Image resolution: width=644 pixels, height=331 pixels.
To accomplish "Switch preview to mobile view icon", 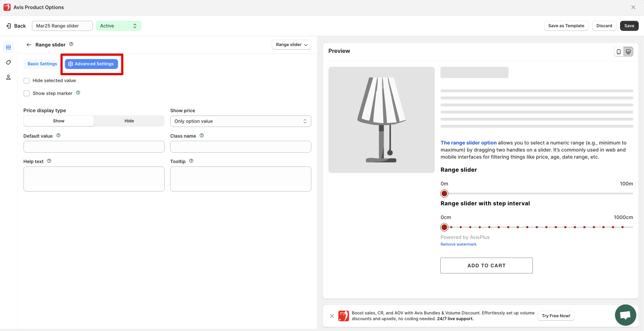I will click(619, 52).
